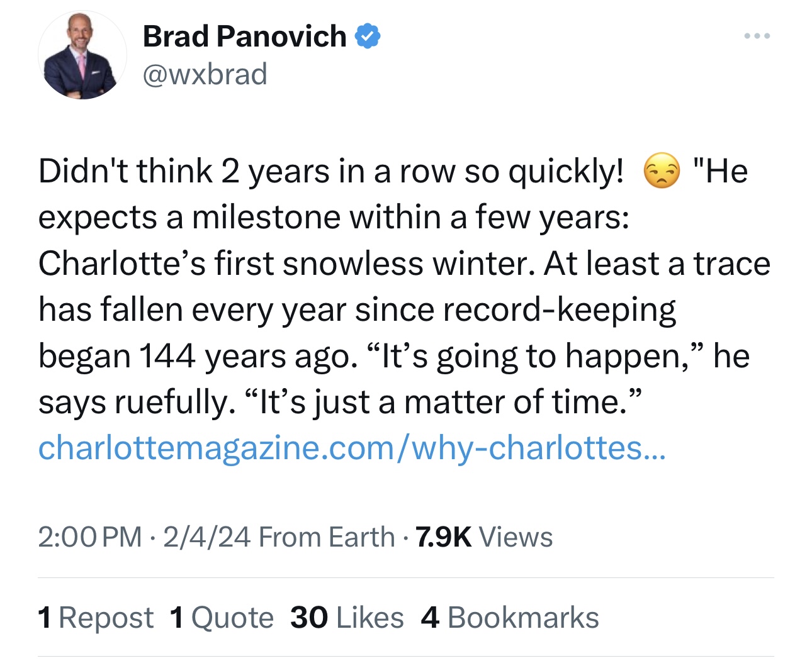Image resolution: width=812 pixels, height=668 pixels.
Task: Open Brad Panovich's profile picture
Action: click(x=82, y=55)
